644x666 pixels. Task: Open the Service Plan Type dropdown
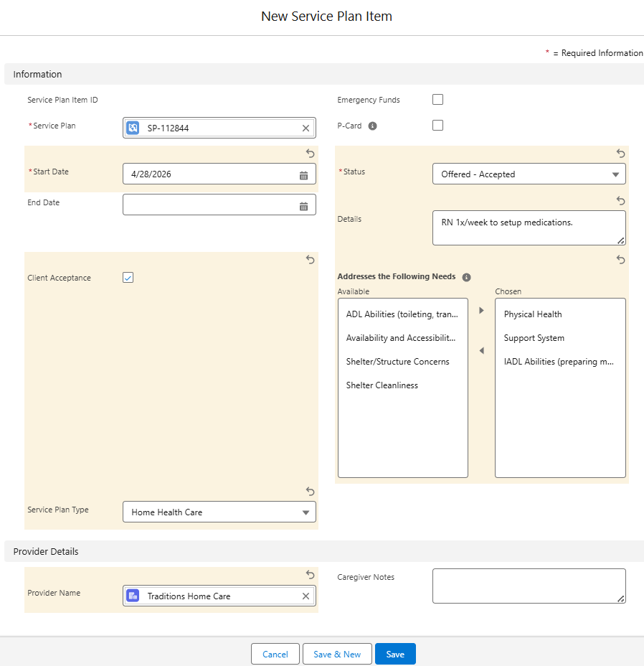click(x=219, y=512)
